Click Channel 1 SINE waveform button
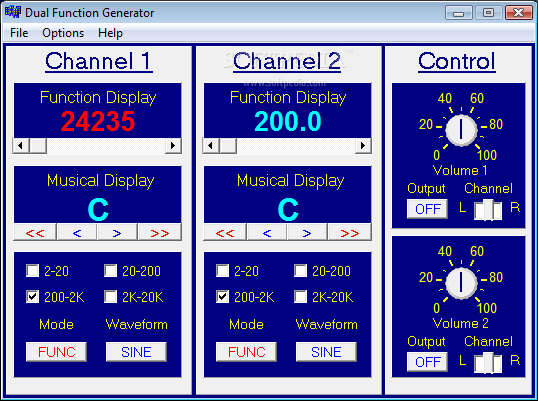This screenshot has height=401, width=538. click(136, 352)
